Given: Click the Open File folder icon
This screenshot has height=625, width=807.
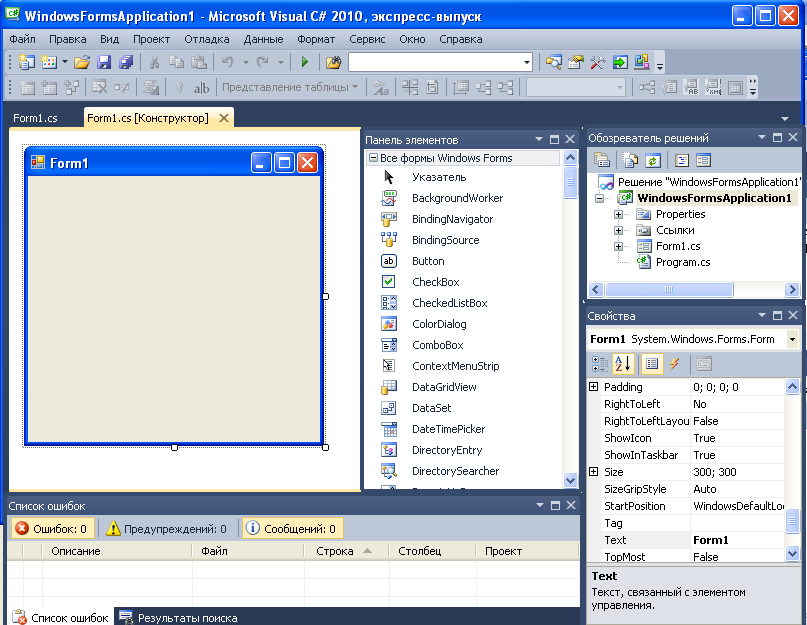Looking at the screenshot, I should pos(82,62).
